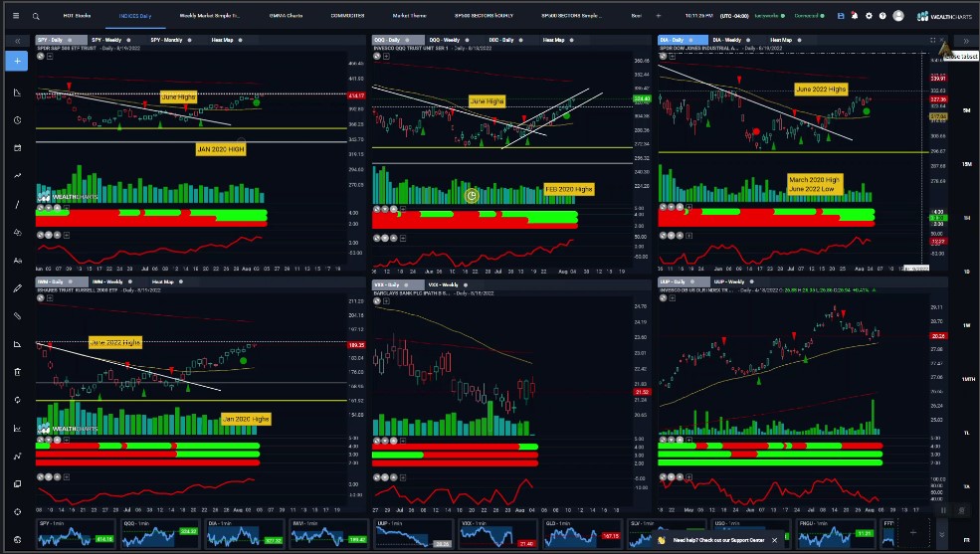Image resolution: width=980 pixels, height=554 pixels.
Task: Add a new workspace tab with plus
Action: pyautogui.click(x=658, y=16)
